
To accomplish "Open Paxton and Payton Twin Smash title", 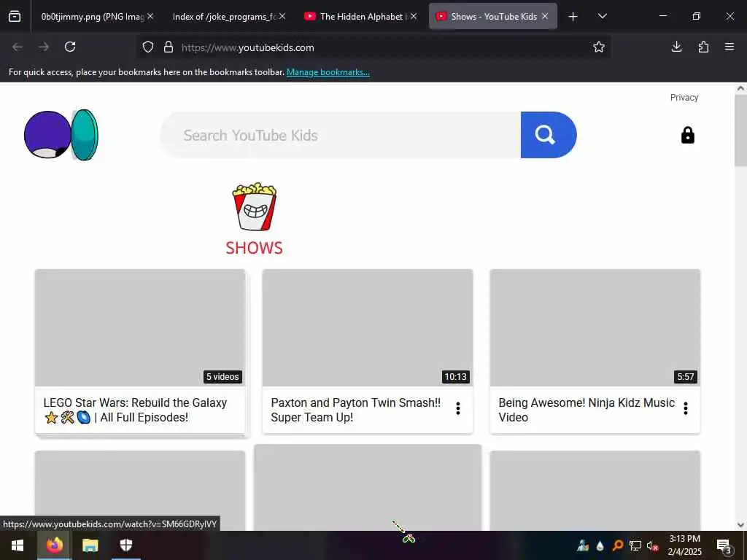I will click(x=356, y=410).
